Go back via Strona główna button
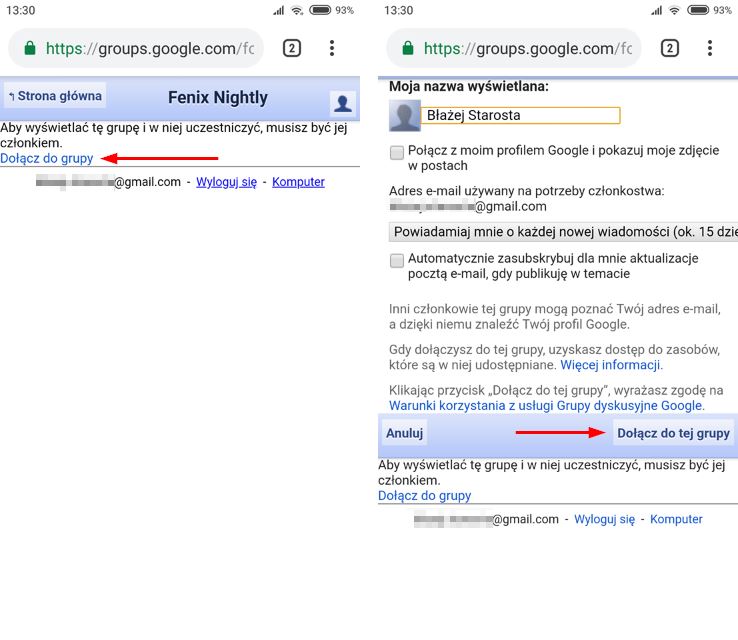The height and width of the screenshot is (640, 738). click(x=55, y=96)
